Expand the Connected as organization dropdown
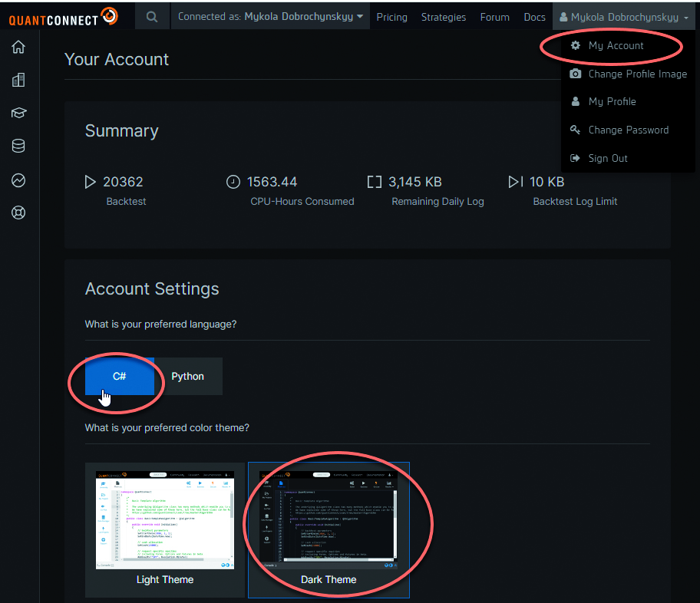 270,17
